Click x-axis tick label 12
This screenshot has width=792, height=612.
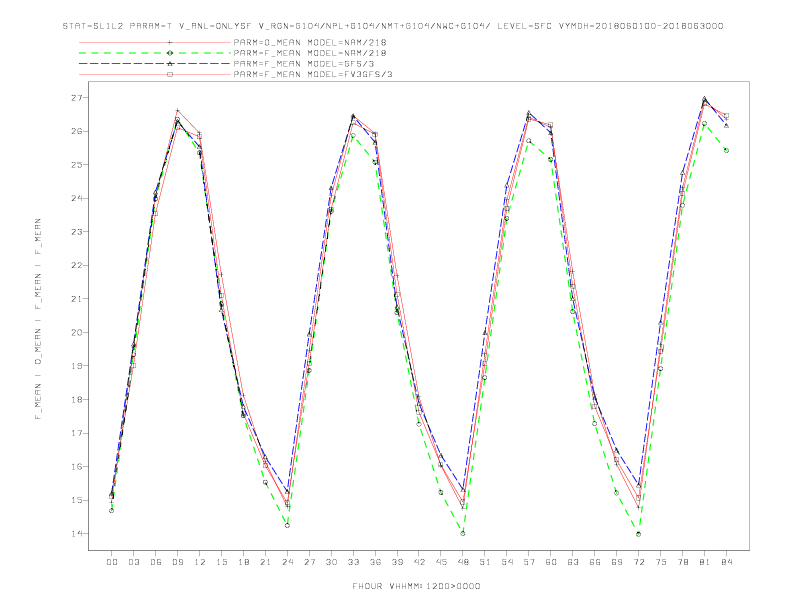click(200, 562)
